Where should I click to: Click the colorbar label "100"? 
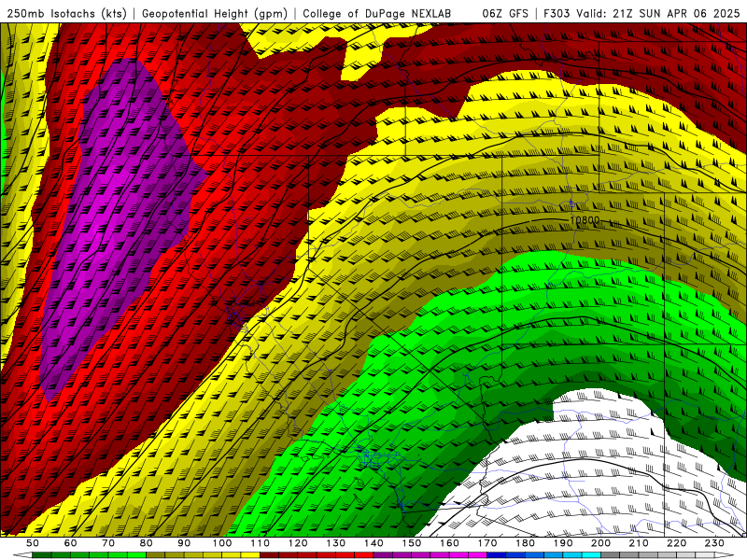point(222,543)
